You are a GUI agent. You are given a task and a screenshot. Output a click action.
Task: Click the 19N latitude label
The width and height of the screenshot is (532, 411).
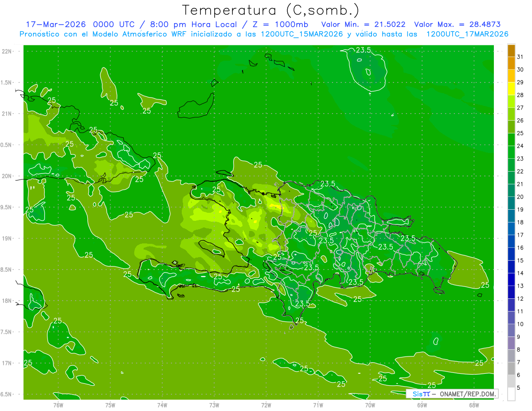pos(6,239)
